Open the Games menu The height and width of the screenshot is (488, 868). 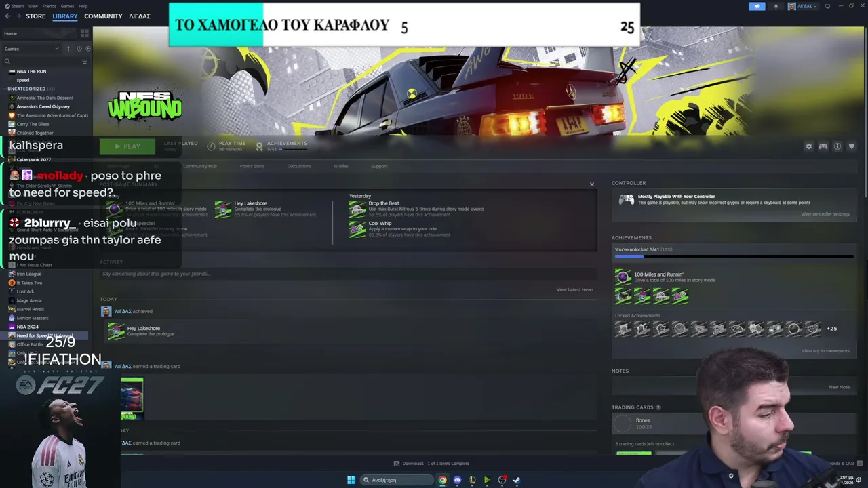tap(67, 6)
